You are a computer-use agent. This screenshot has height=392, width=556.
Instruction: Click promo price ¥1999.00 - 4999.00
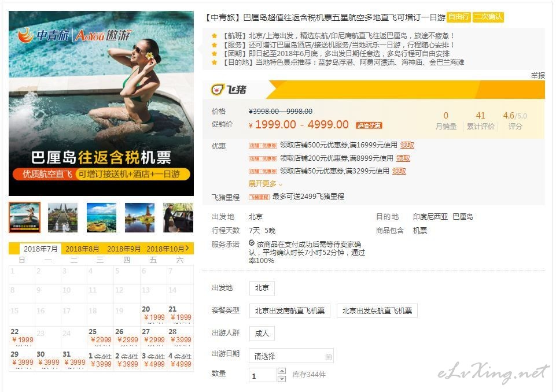click(x=299, y=125)
